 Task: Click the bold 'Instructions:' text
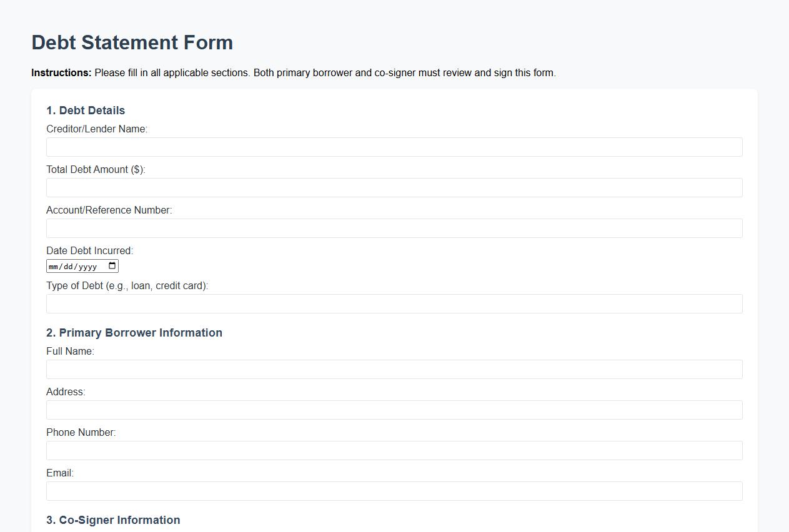tap(61, 72)
